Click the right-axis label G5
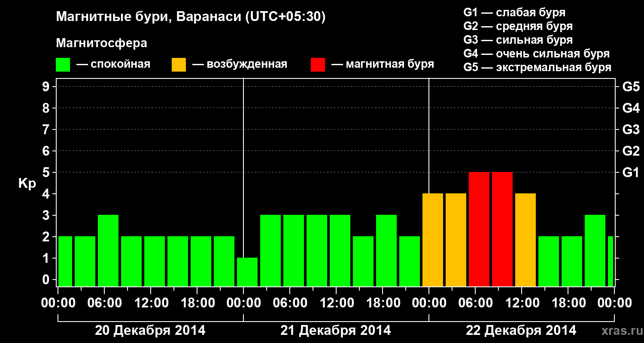 631,87
